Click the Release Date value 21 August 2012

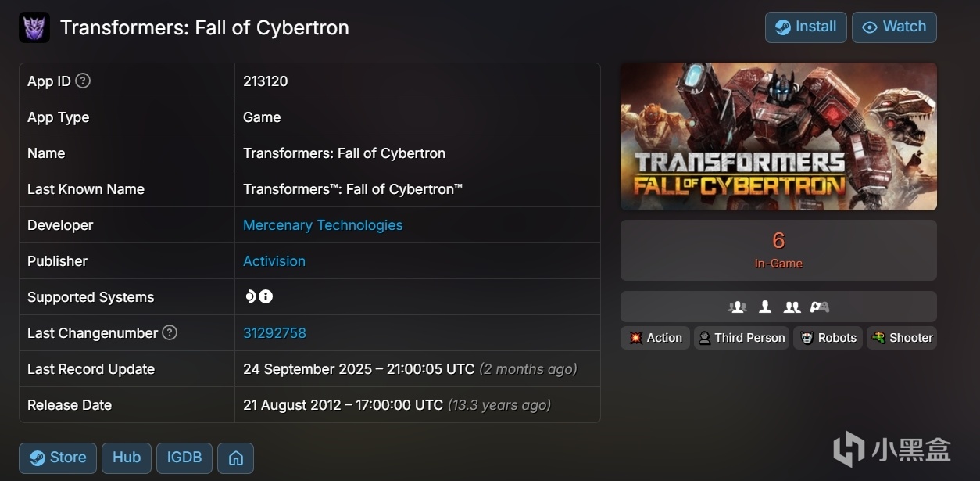[343, 405]
